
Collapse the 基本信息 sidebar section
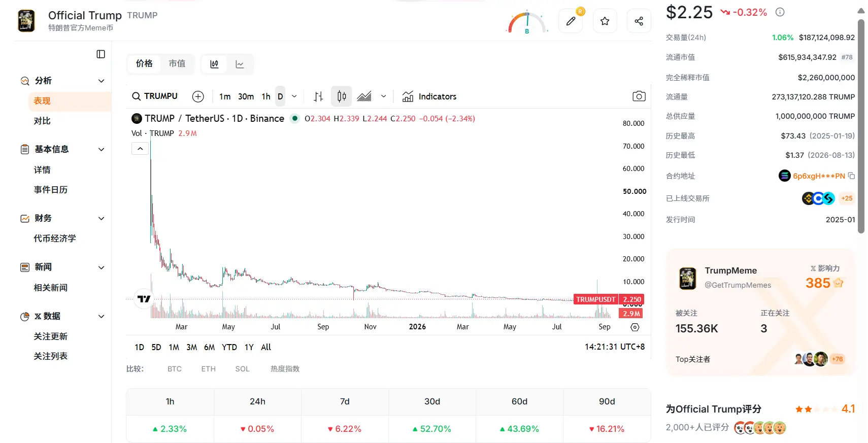(x=101, y=150)
